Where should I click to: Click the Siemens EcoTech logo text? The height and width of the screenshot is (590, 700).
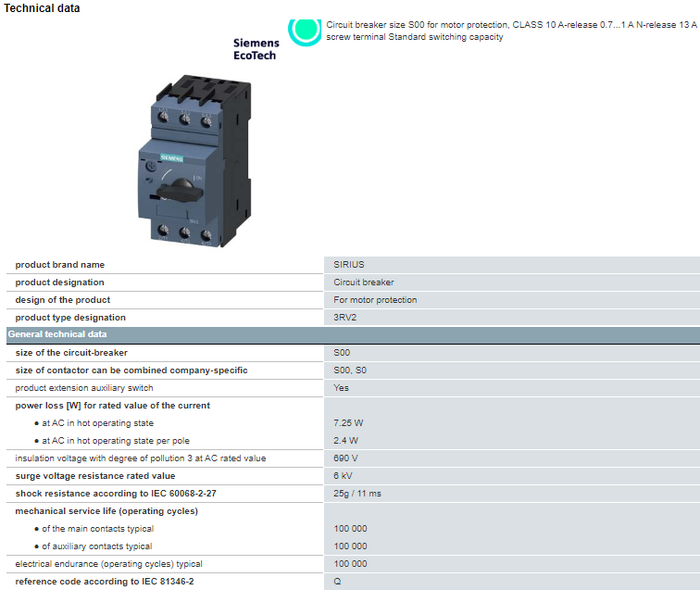coord(256,49)
